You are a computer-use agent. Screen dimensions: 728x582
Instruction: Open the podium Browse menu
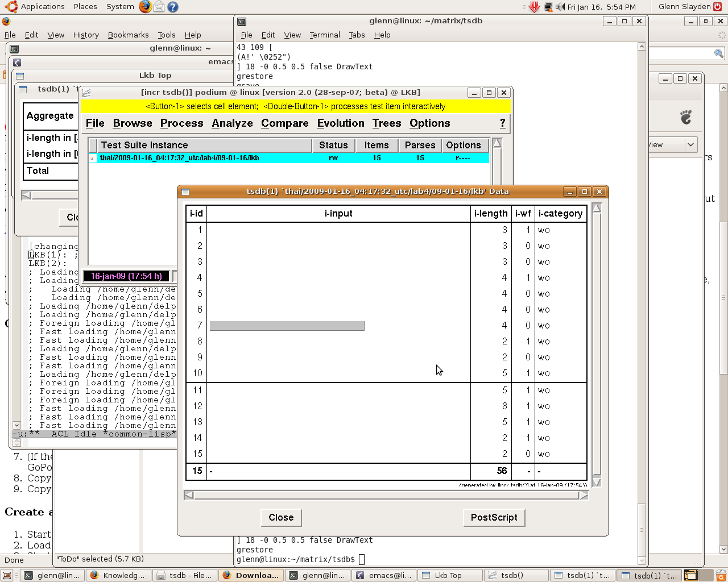pyautogui.click(x=133, y=123)
